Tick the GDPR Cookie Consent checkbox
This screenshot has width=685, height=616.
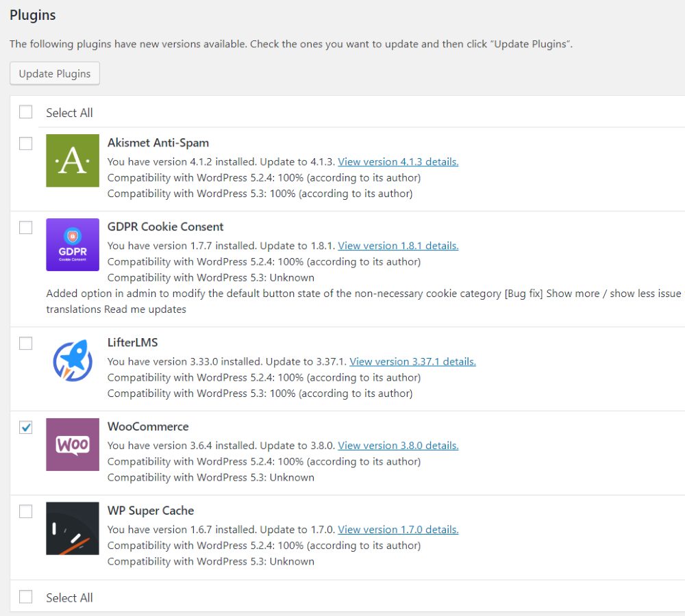point(26,227)
